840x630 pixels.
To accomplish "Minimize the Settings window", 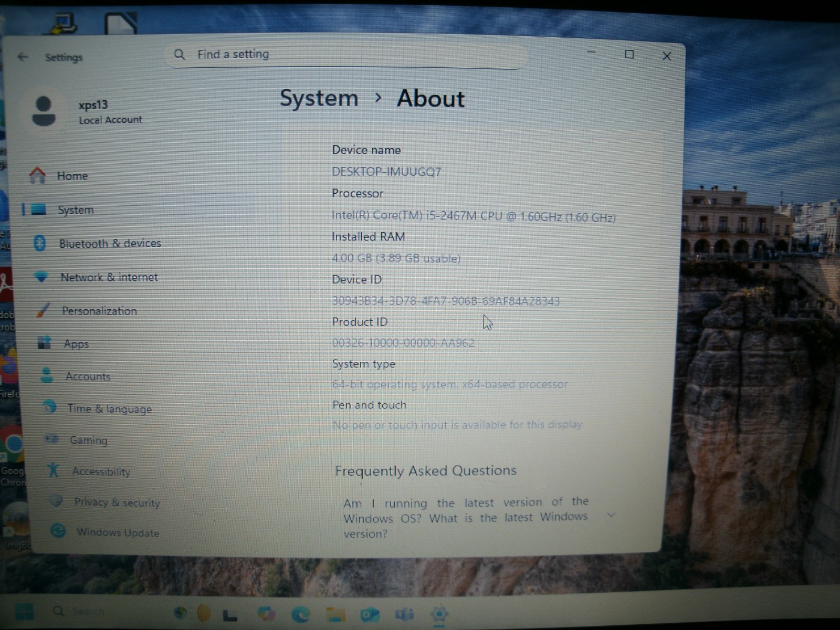I will [591, 52].
